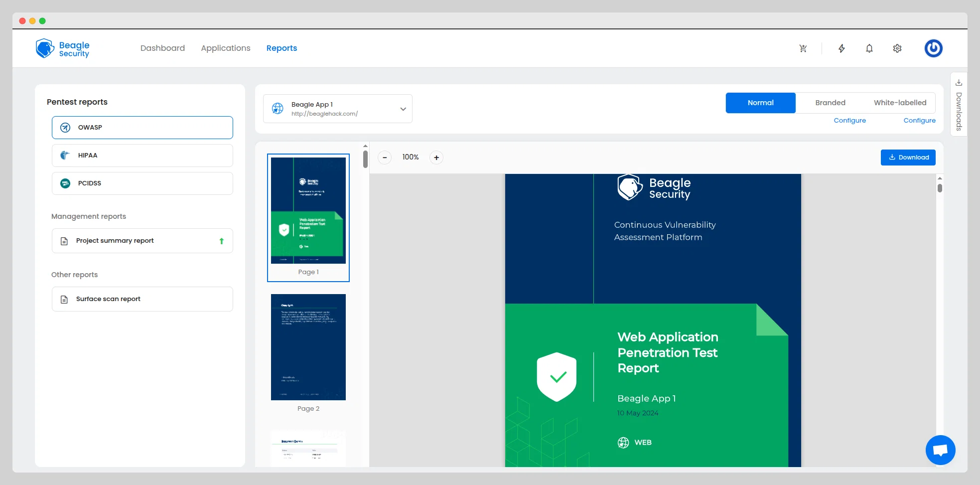This screenshot has width=980, height=485.
Task: Click the green macOS fullscreen button
Action: click(x=42, y=21)
